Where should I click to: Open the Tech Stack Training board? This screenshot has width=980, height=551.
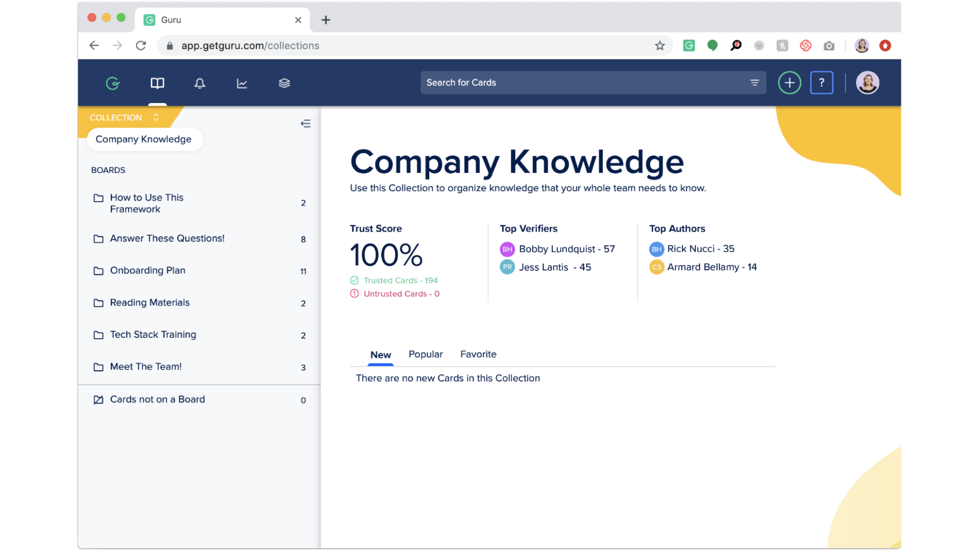[x=199, y=335]
